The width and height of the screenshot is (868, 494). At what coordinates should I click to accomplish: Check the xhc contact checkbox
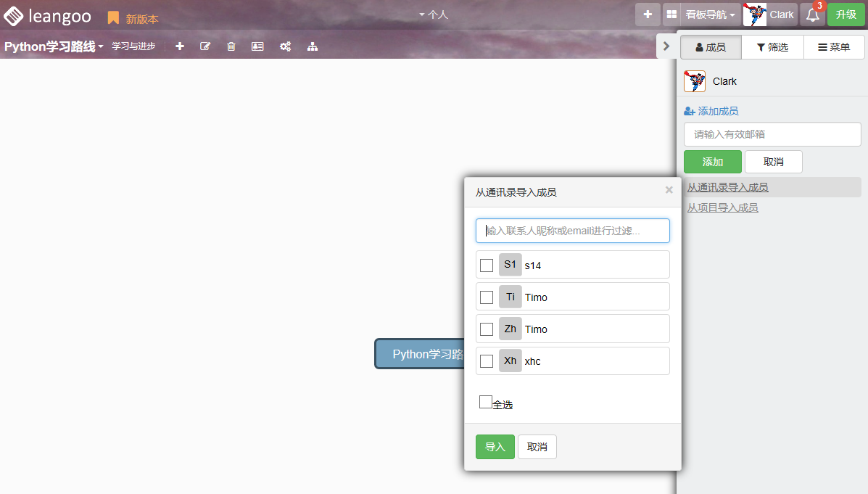pyautogui.click(x=487, y=361)
